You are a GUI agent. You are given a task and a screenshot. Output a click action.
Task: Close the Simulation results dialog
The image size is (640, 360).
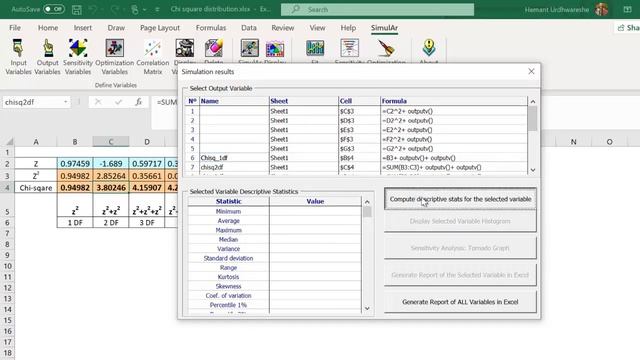click(531, 71)
